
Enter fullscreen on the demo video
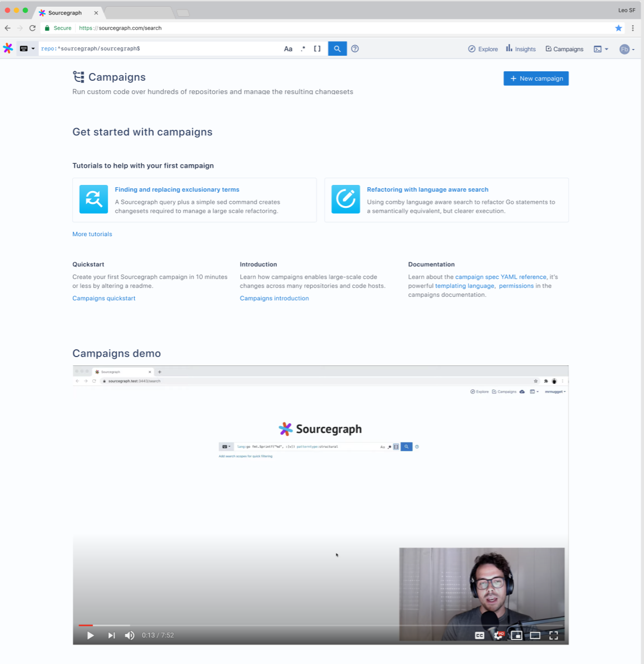tap(553, 635)
